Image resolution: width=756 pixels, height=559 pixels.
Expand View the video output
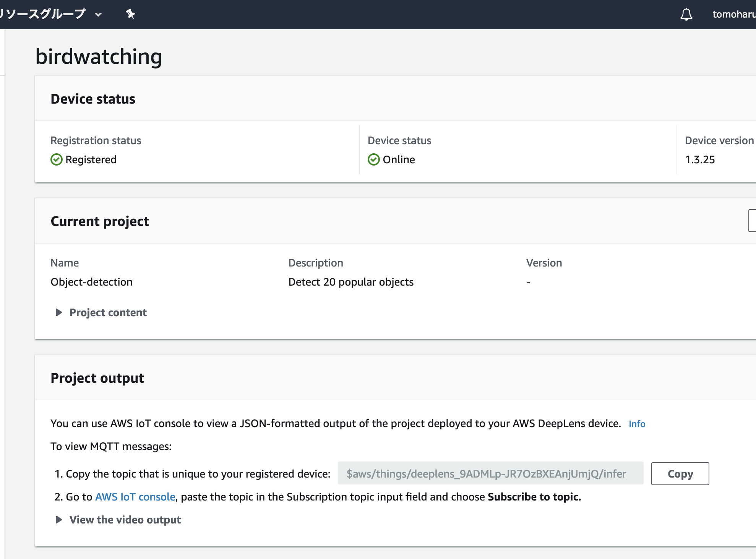[125, 520]
